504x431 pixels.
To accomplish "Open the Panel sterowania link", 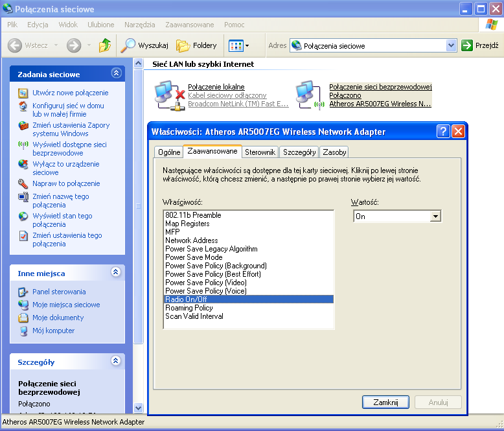I will [x=59, y=292].
